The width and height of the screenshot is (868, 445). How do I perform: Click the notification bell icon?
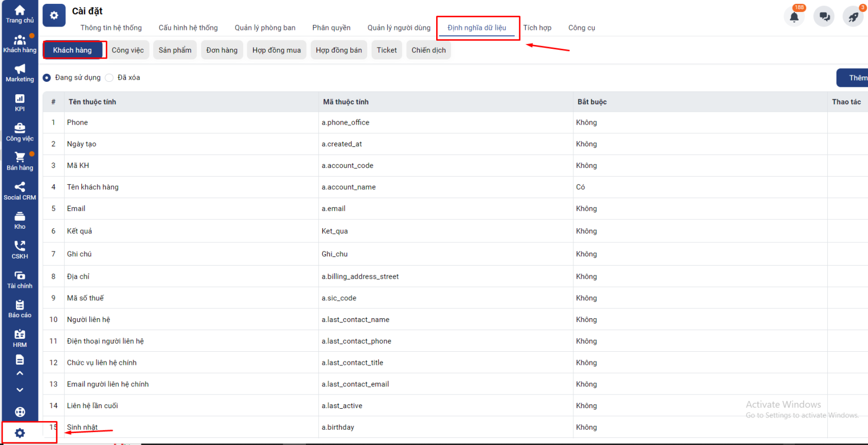click(794, 17)
